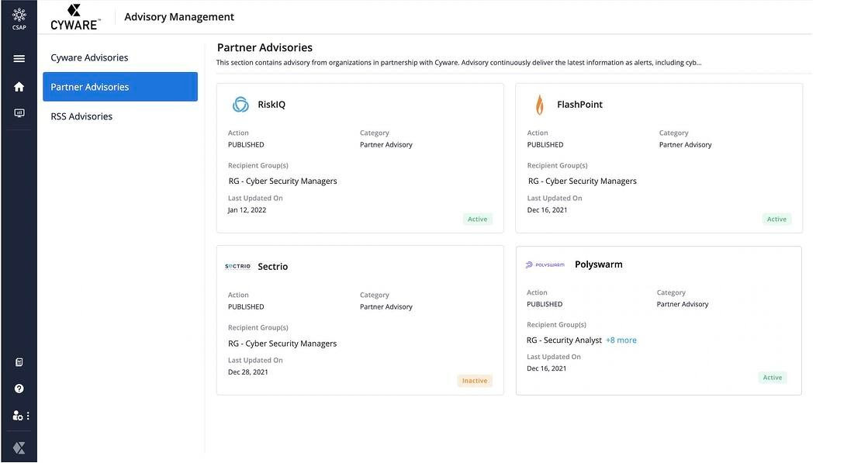Click the Inactive status badge on Sectrio
This screenshot has width=868, height=463.
click(x=475, y=381)
